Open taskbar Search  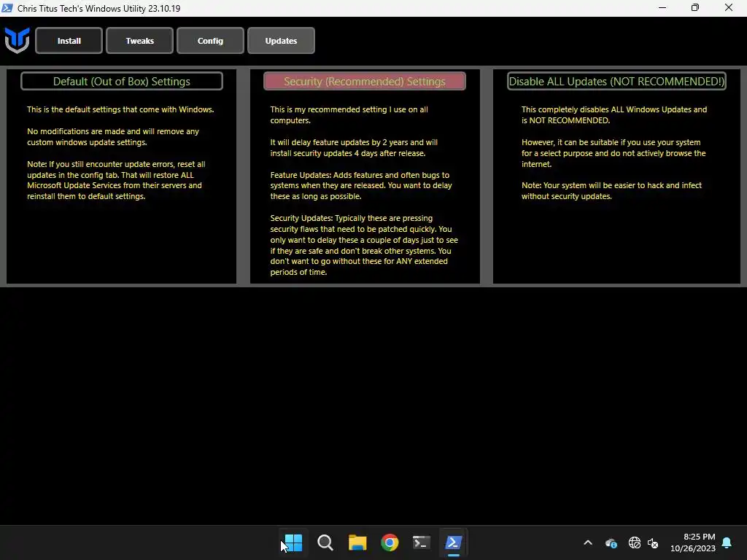pos(325,542)
